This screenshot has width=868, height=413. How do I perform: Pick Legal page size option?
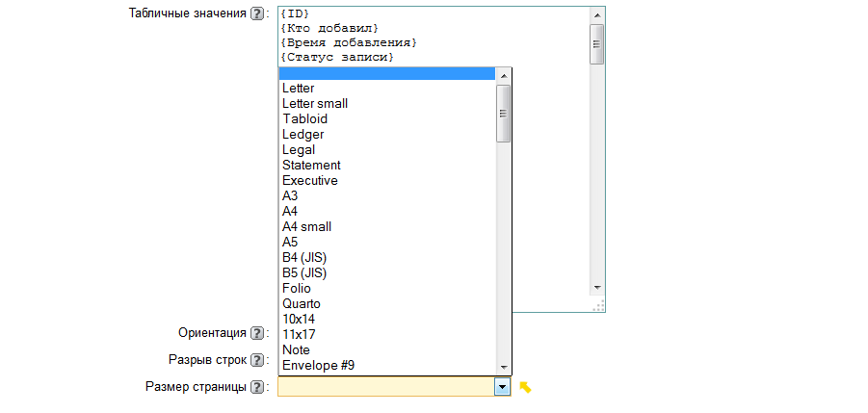tap(299, 150)
